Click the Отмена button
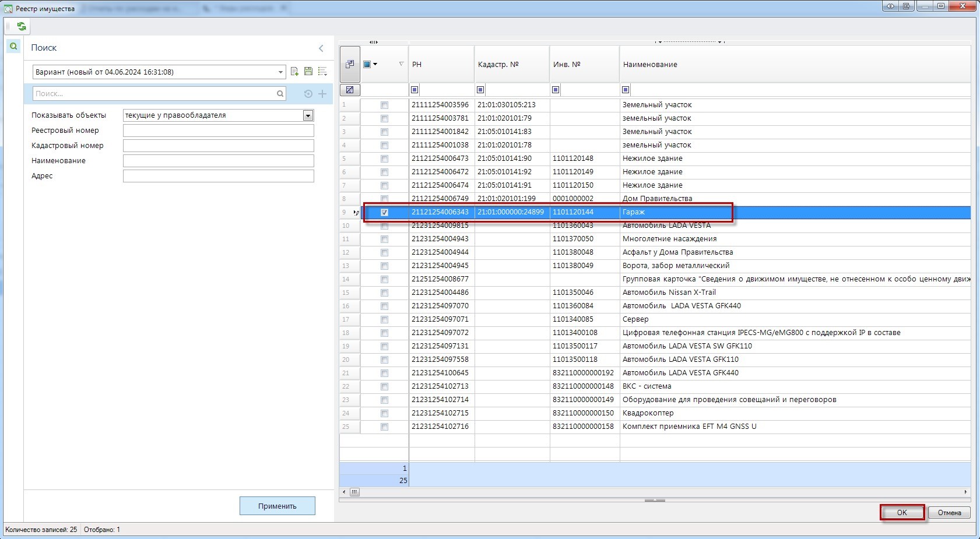 coord(949,513)
